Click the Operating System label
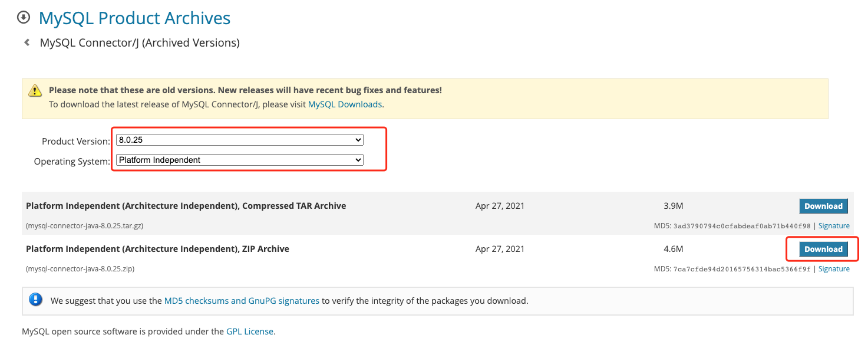The image size is (868, 351). [72, 162]
